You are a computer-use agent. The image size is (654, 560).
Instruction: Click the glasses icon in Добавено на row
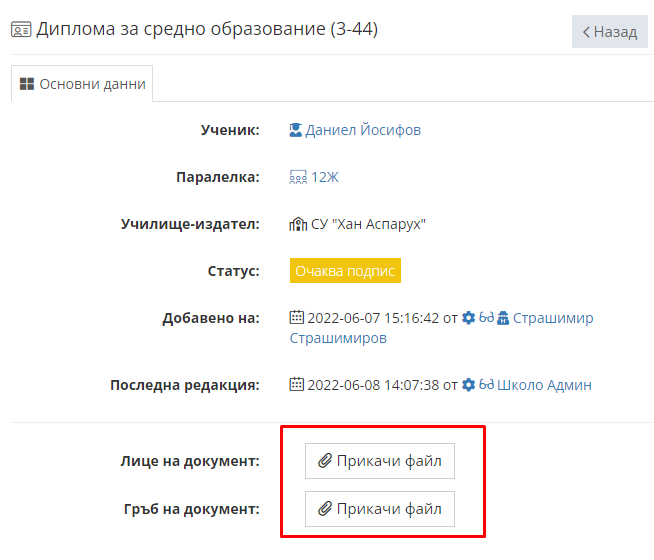(486, 318)
